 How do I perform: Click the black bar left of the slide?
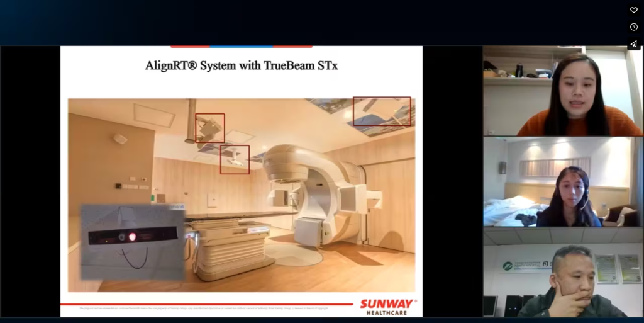[x=30, y=181]
